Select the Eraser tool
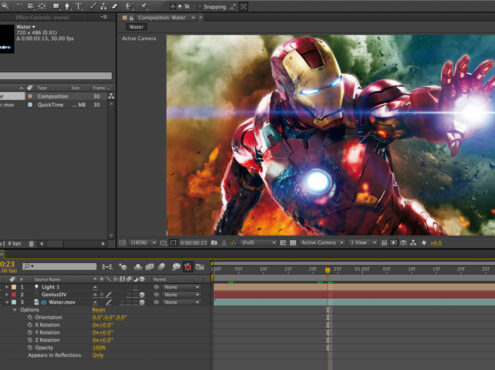 pos(114,6)
